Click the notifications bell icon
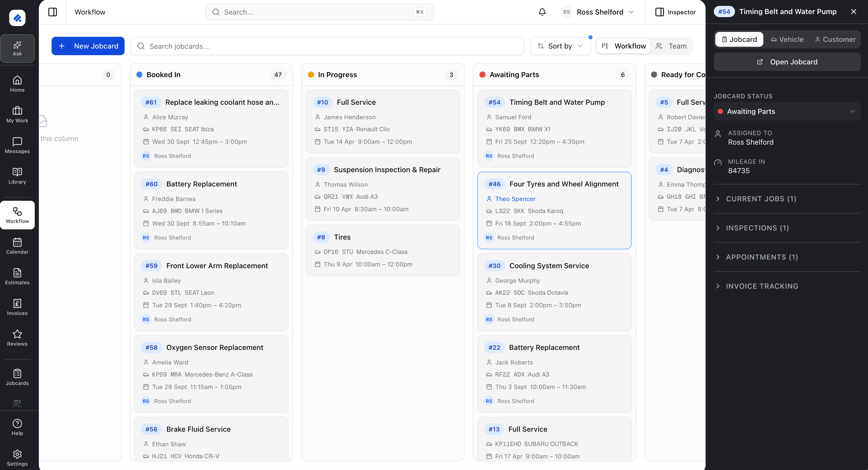 [x=542, y=12]
